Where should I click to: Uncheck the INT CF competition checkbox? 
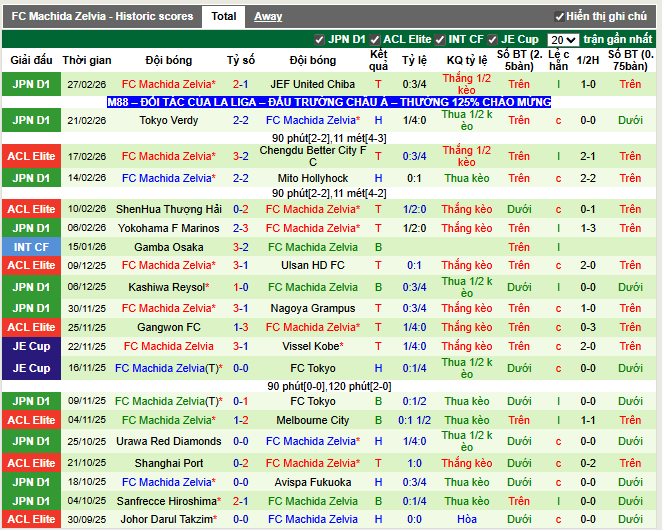440,40
